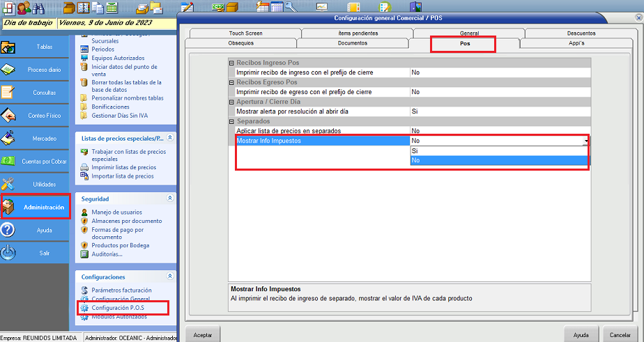Collapse the Seguridad panel chevron

tap(169, 199)
